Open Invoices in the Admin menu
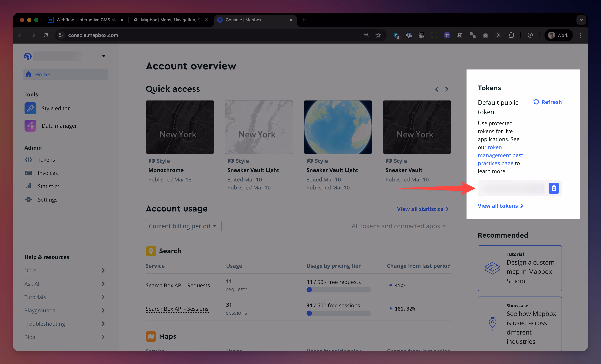Viewport: 601px width, 364px height. pos(48,173)
